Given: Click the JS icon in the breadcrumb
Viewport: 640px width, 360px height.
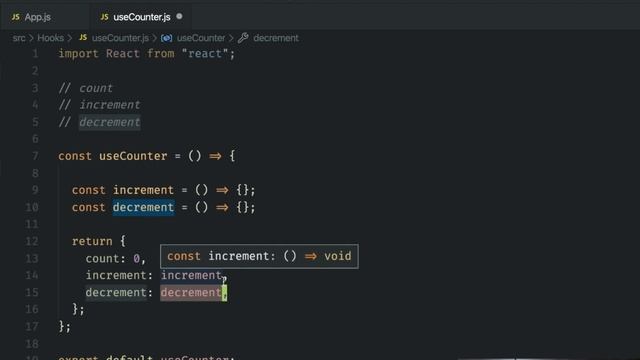Looking at the screenshot, I should coord(83,38).
